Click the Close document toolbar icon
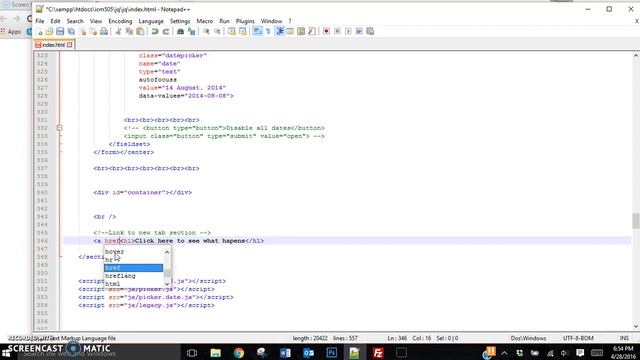This screenshot has width=640, height=360. (82, 31)
